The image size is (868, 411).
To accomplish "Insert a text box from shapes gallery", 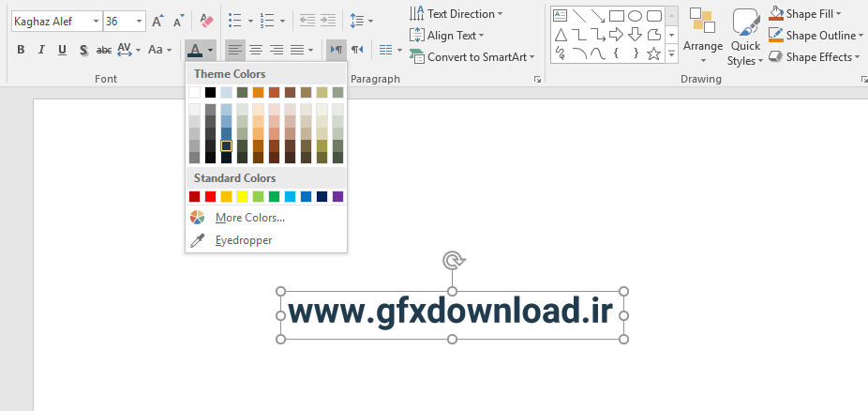I will coord(561,16).
